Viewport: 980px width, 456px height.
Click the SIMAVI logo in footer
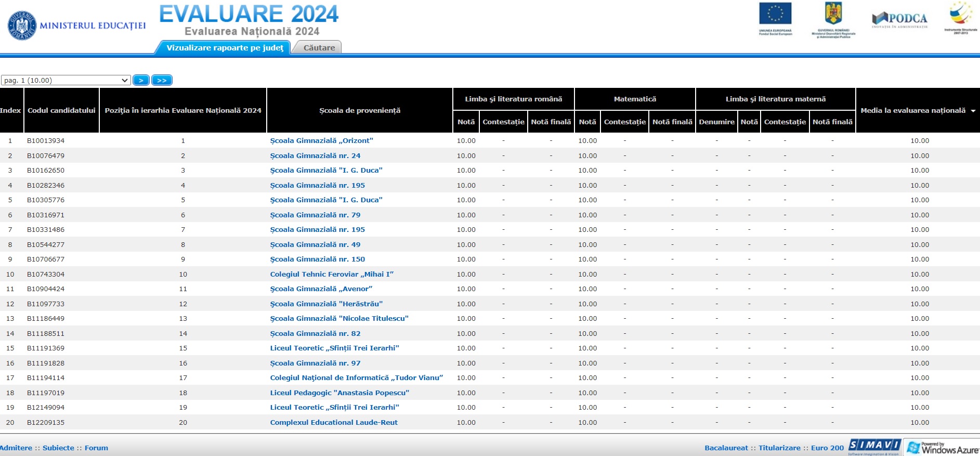[874, 447]
